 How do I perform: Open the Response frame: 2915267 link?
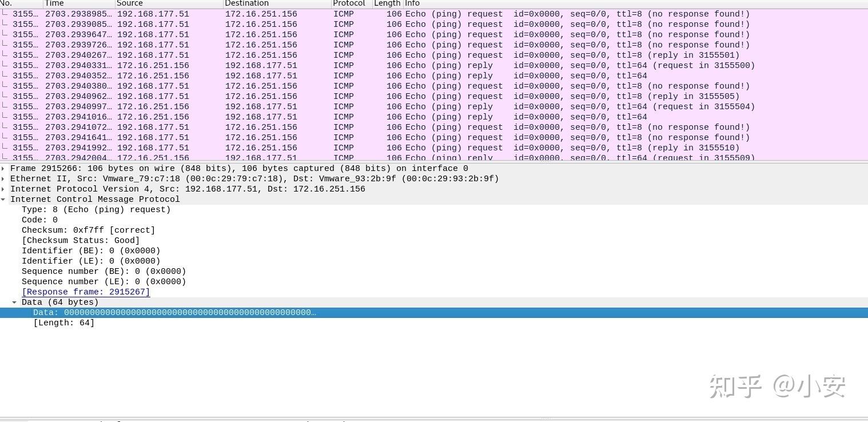click(x=86, y=292)
